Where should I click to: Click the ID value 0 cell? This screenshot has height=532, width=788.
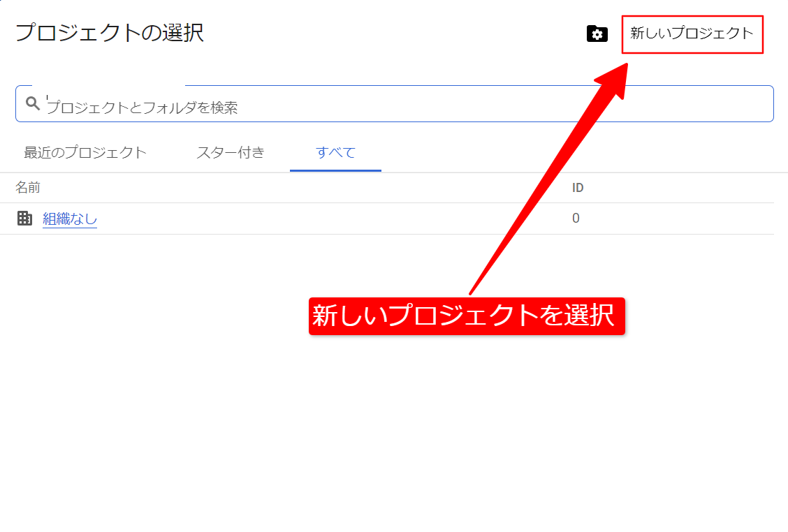pyautogui.click(x=576, y=218)
